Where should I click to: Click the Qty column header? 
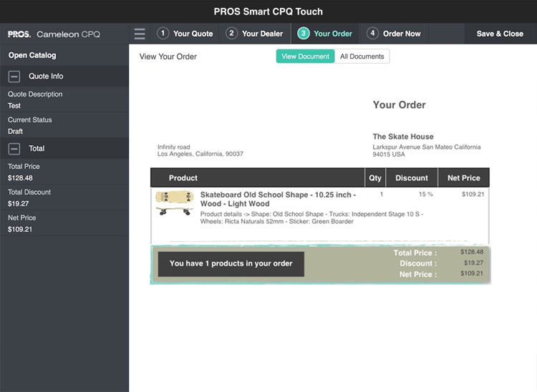(375, 178)
